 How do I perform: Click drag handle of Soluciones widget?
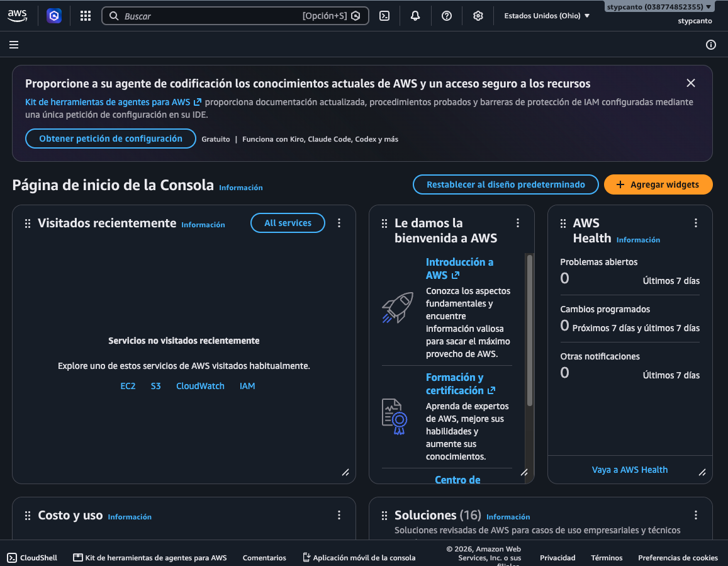coord(384,516)
